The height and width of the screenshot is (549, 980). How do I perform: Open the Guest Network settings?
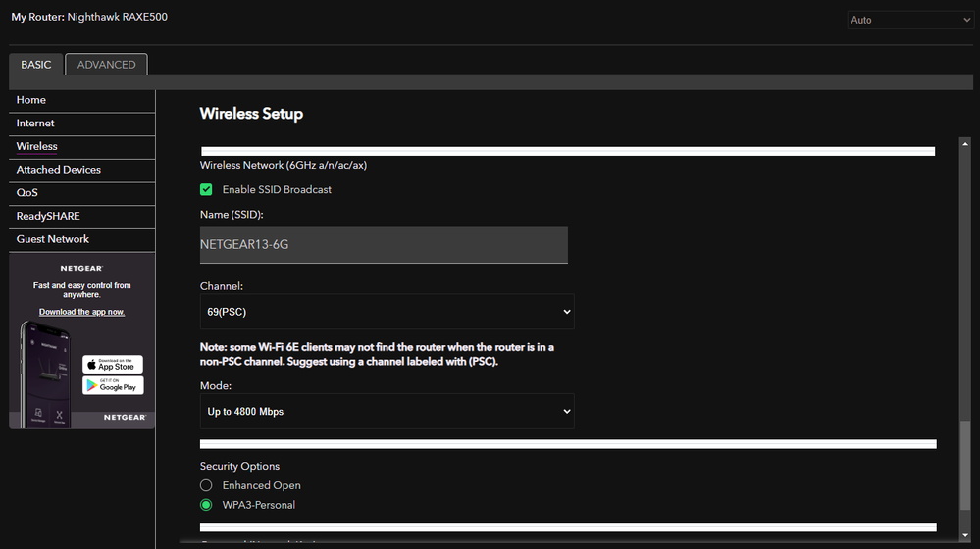[x=53, y=239]
